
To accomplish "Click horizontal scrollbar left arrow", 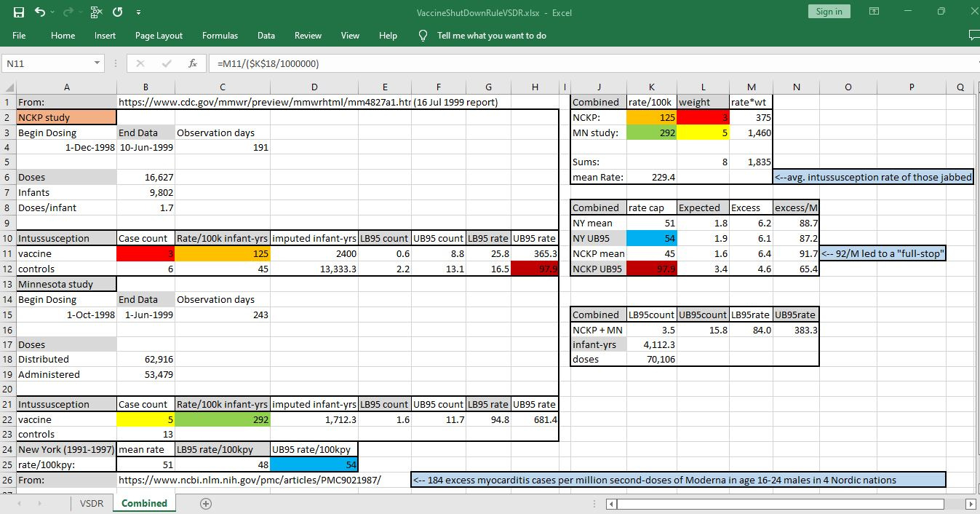I will tap(613, 504).
